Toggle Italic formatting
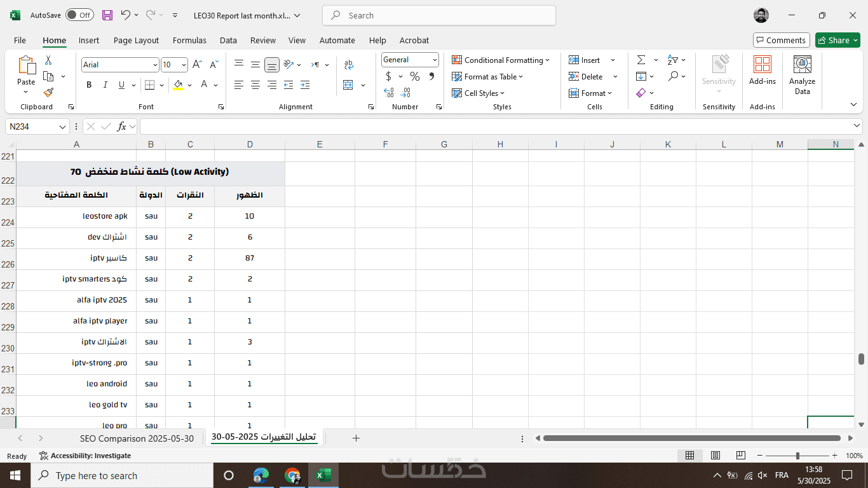Viewport: 868px width, 488px height. [x=105, y=85]
